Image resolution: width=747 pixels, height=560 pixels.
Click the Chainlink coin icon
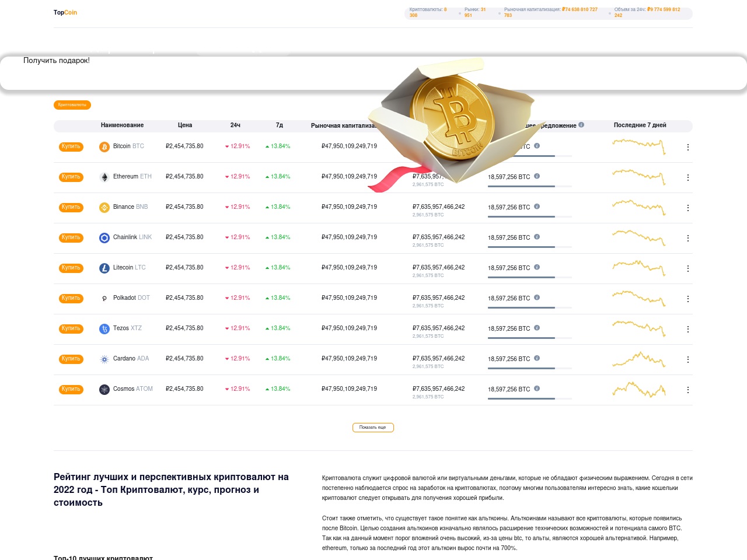pyautogui.click(x=104, y=238)
